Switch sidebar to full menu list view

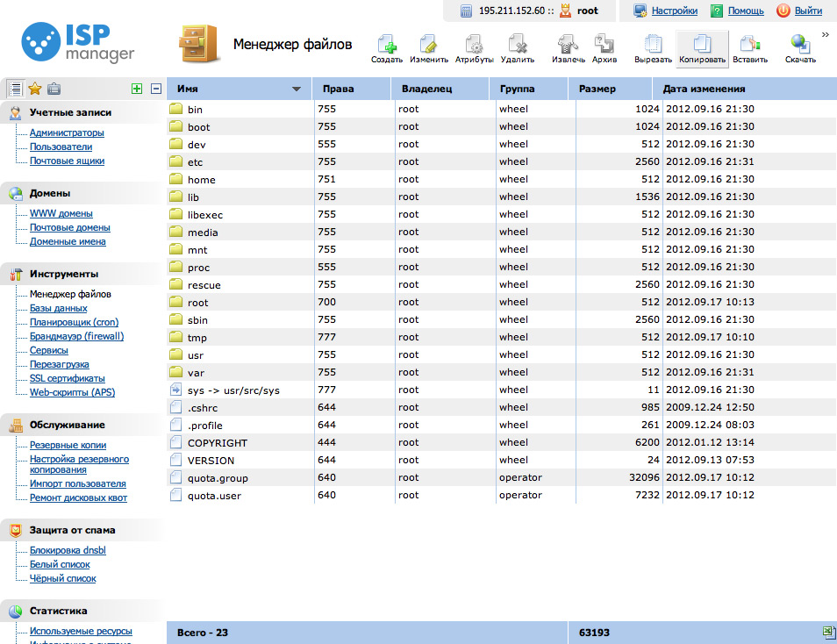(x=15, y=89)
